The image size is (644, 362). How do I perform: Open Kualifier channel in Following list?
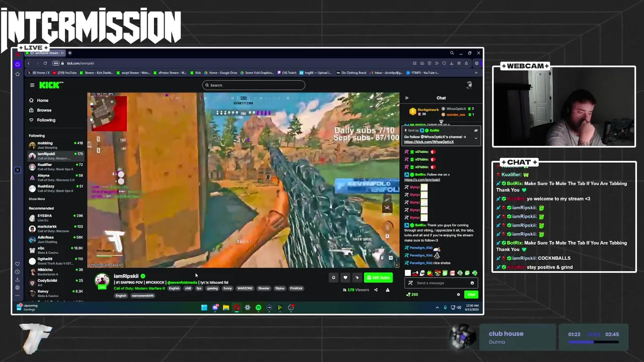click(x=55, y=166)
